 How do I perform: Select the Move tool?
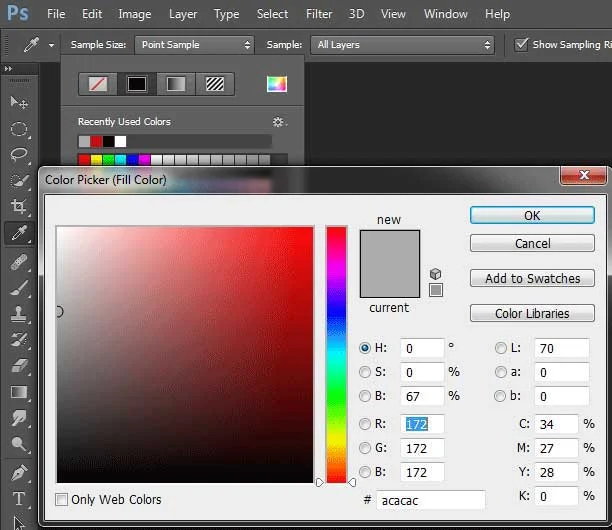19,103
